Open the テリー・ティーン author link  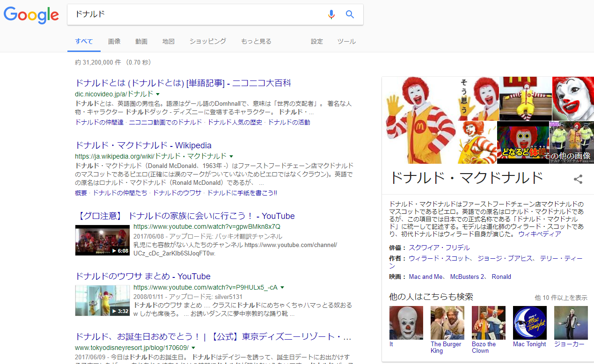561,258
